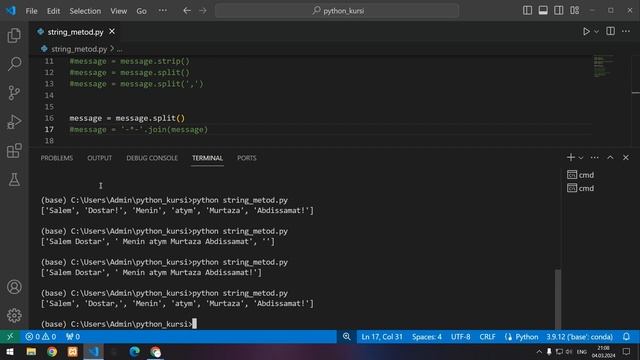
Task: Show hidden menu items via ellipsis
Action: (x=162, y=11)
